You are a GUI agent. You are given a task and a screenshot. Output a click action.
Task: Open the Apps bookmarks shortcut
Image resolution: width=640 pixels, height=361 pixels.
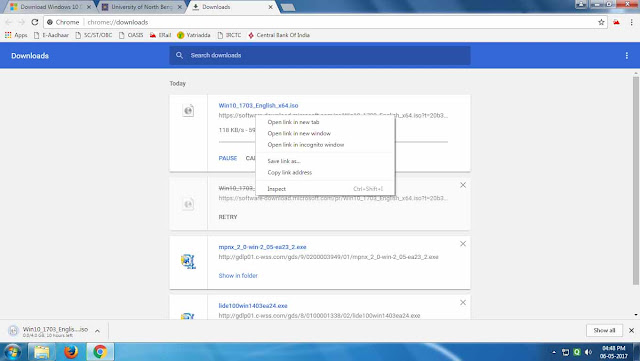click(16, 35)
